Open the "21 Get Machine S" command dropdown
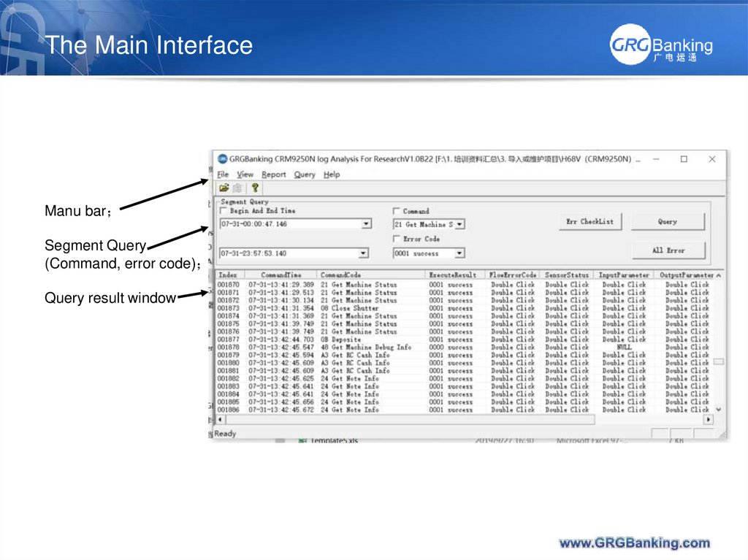 [x=459, y=223]
